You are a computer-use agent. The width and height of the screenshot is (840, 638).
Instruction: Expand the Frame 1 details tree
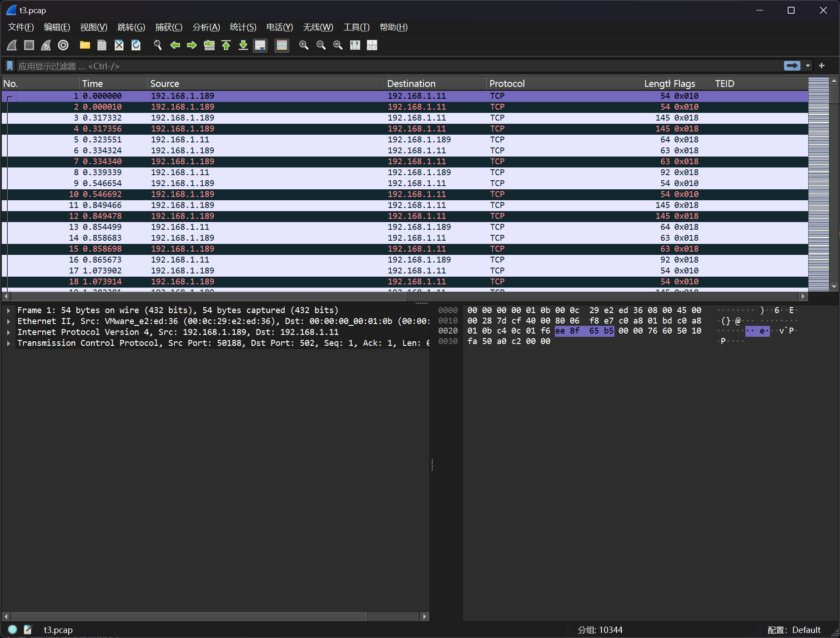click(x=9, y=310)
